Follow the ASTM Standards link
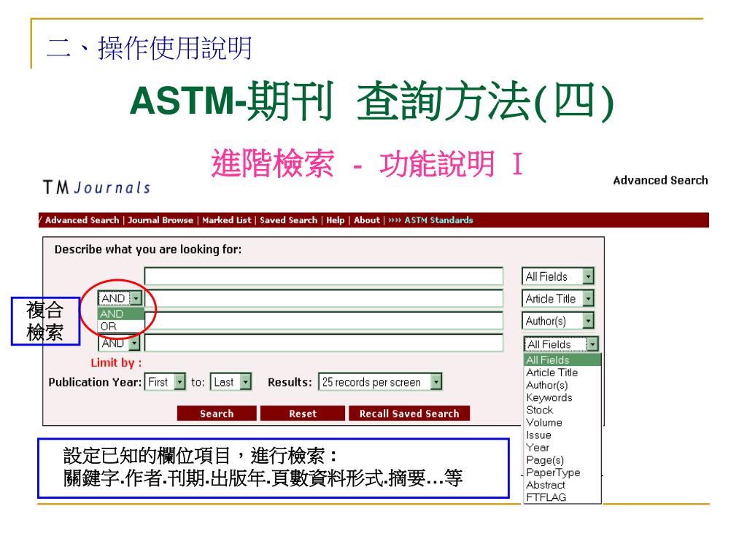This screenshot has width=747, height=560. pyautogui.click(x=438, y=220)
